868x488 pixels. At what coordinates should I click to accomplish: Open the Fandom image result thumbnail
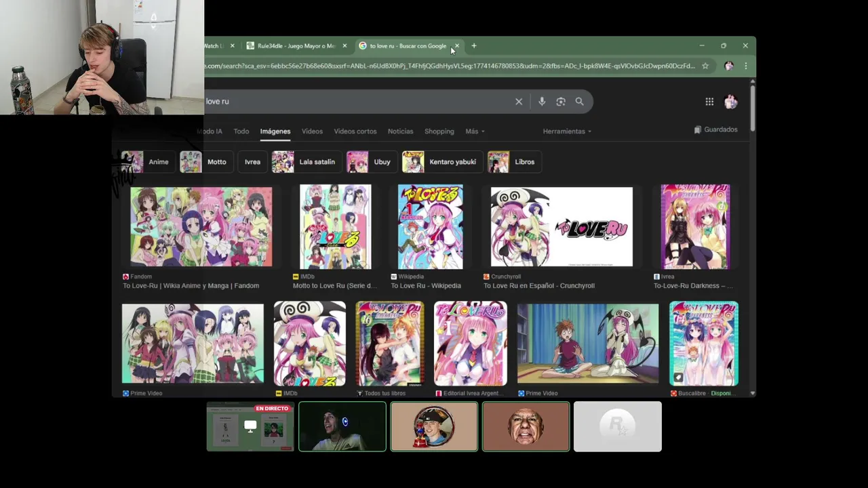[201, 227]
